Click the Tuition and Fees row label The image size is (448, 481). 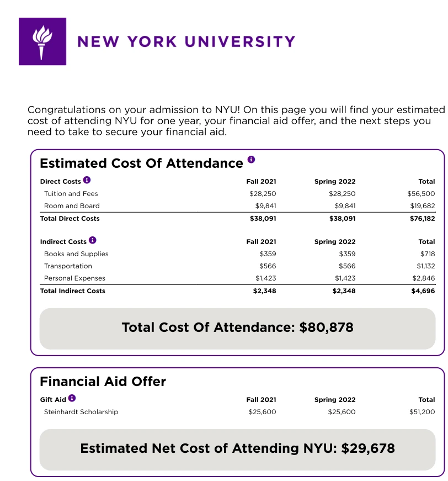71,194
